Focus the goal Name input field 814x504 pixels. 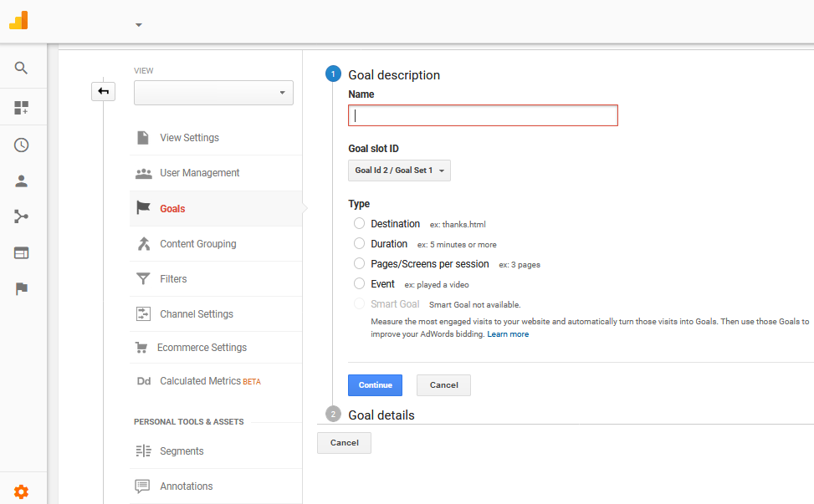pos(483,115)
